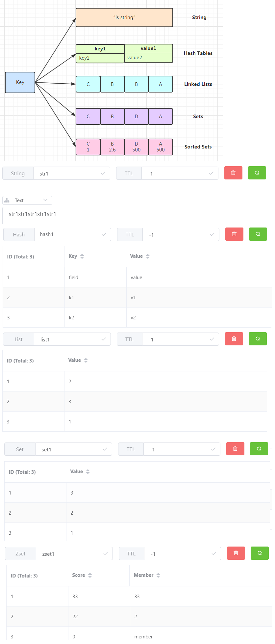The height and width of the screenshot is (644, 275).
Task: Sort zset1 table by Score column
Action: click(x=90, y=575)
